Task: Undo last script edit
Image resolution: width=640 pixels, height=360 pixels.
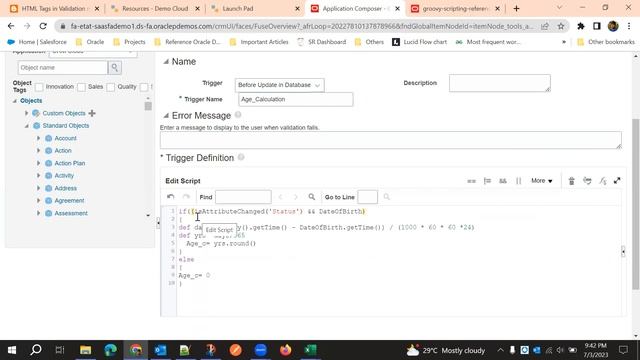Action: 171,197
